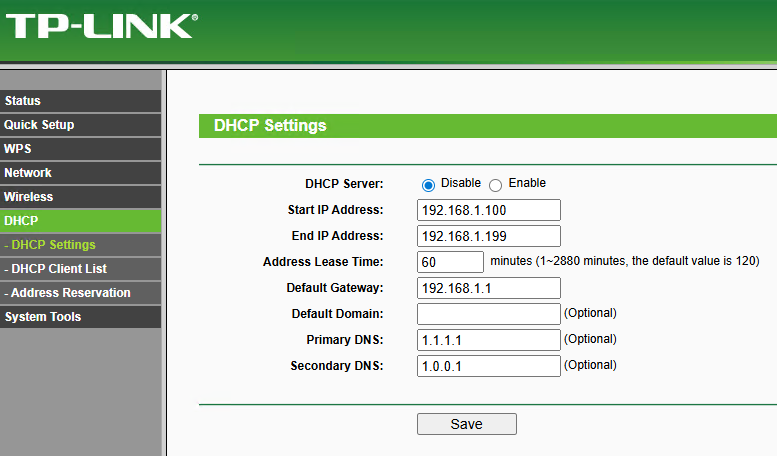Go to DHCP Settings submenu
This screenshot has height=456, width=777.
pos(80,245)
